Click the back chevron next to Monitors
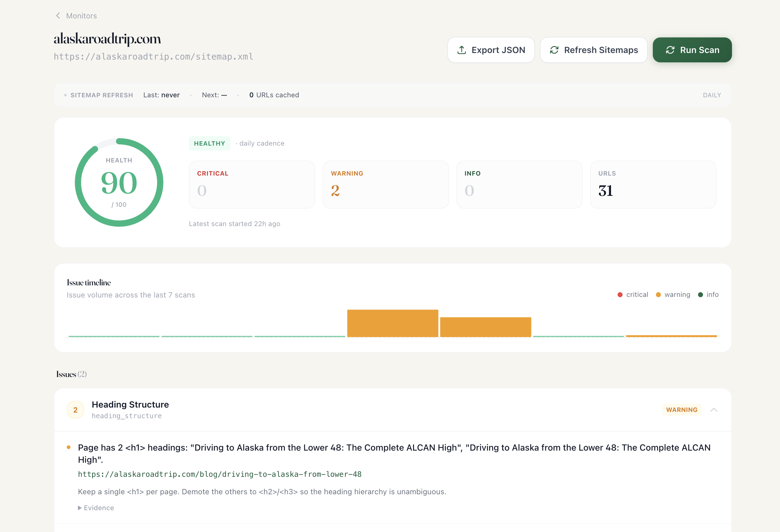Image resolution: width=780 pixels, height=532 pixels. click(x=58, y=16)
